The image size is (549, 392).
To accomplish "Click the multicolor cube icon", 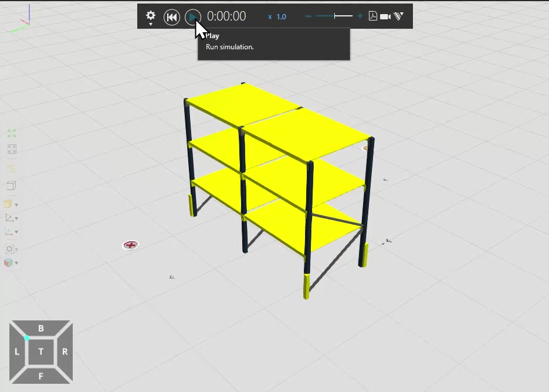I will coord(8,262).
